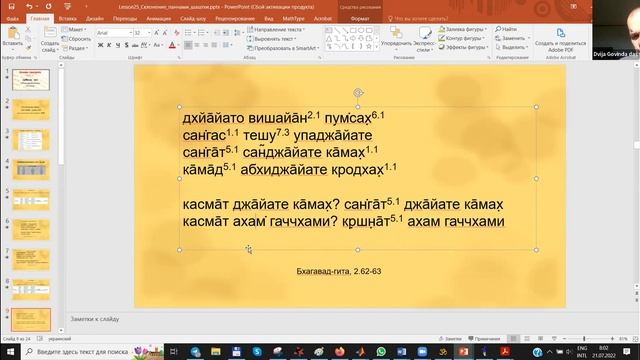Image resolution: width=640 pixels, height=360 pixels.
Task: Click the Заметки notes button in status bar
Action: click(450, 339)
